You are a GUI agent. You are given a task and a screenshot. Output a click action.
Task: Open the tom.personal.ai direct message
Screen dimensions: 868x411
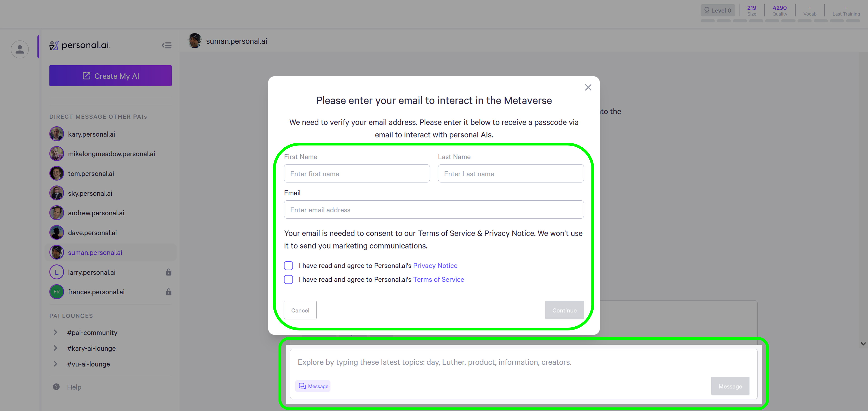click(91, 173)
